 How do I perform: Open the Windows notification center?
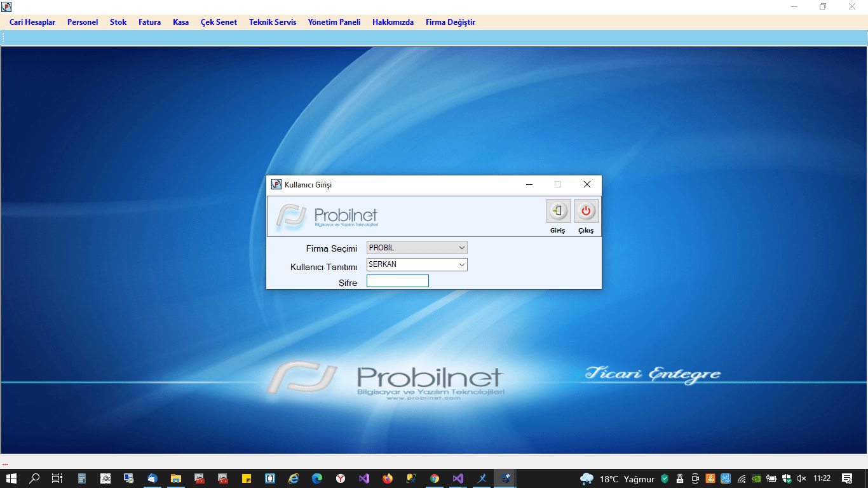[x=847, y=478]
